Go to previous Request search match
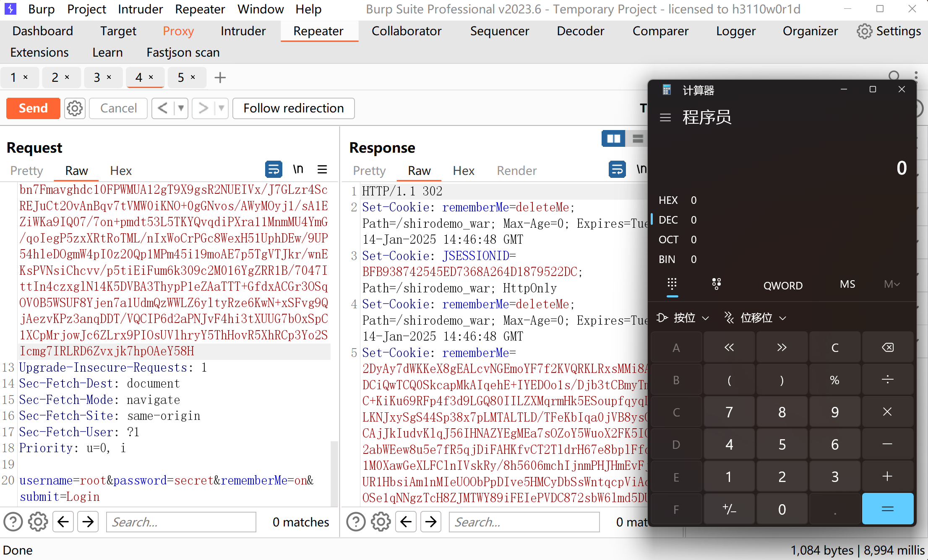928x560 pixels. (x=63, y=522)
